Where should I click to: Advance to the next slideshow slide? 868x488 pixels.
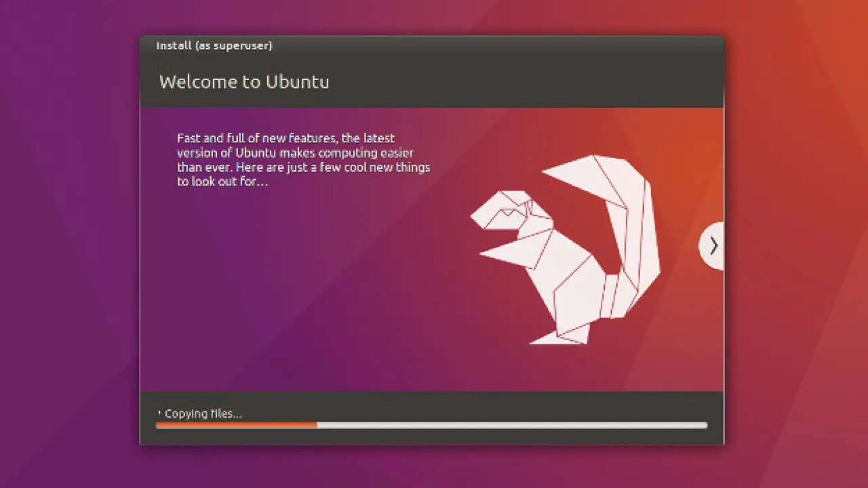[x=712, y=245]
